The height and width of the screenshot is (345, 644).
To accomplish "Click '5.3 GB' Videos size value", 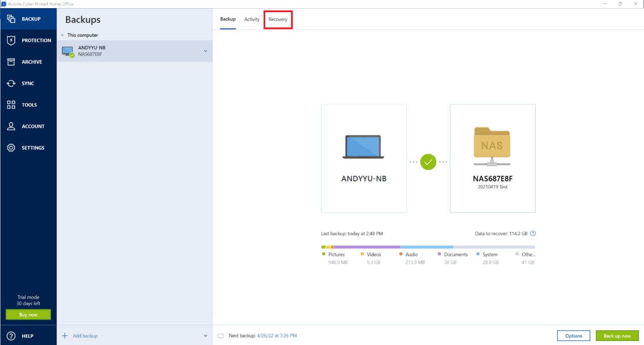I will 373,263.
